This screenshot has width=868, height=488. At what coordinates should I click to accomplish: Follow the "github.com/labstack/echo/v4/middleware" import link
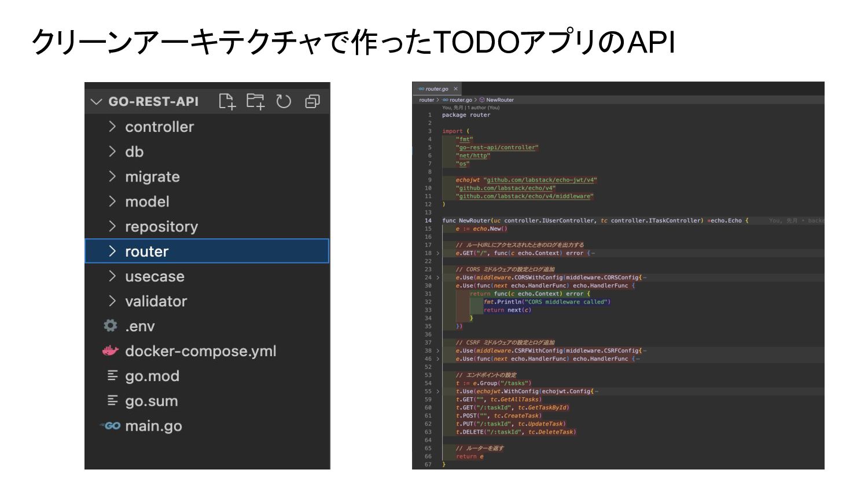[x=524, y=196]
